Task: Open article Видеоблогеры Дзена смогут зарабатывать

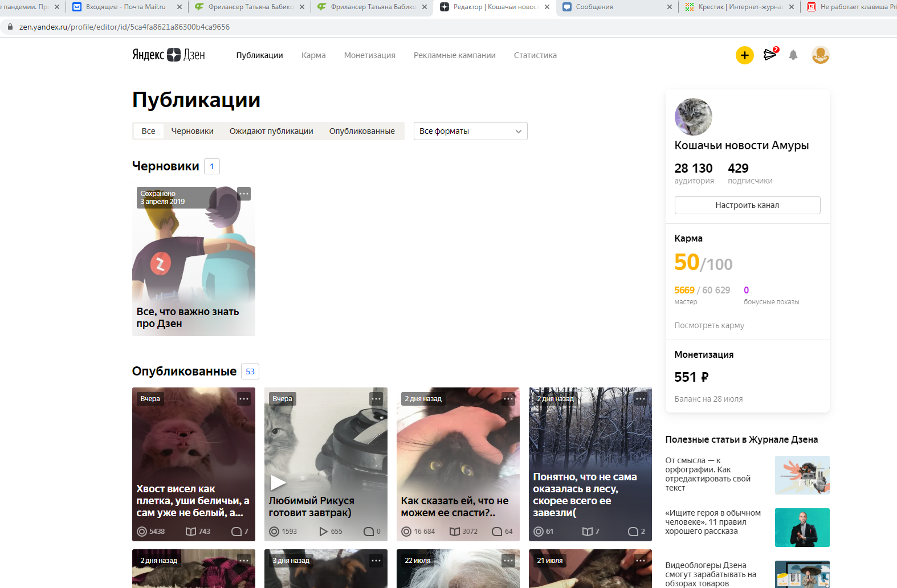Action: tap(711, 574)
